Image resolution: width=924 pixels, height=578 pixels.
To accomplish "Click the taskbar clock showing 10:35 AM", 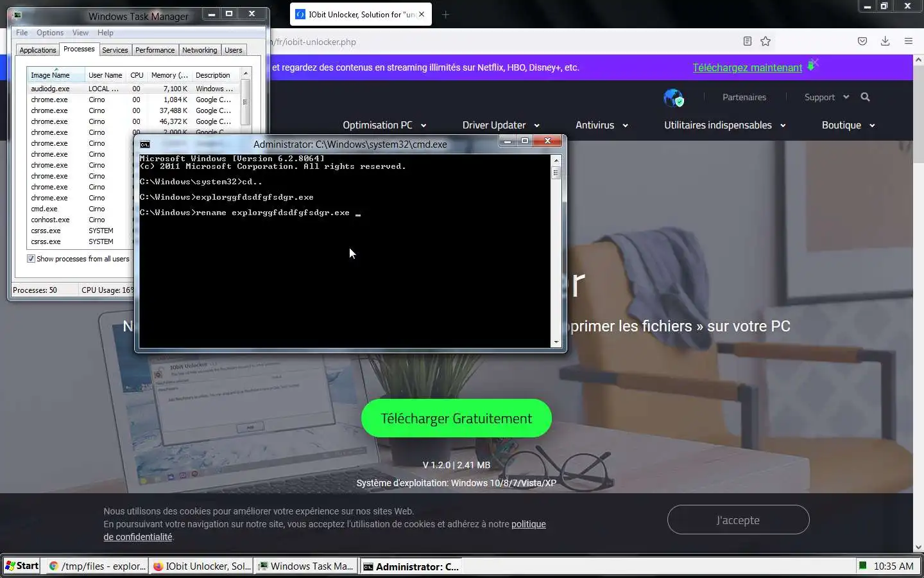I will 893,566.
